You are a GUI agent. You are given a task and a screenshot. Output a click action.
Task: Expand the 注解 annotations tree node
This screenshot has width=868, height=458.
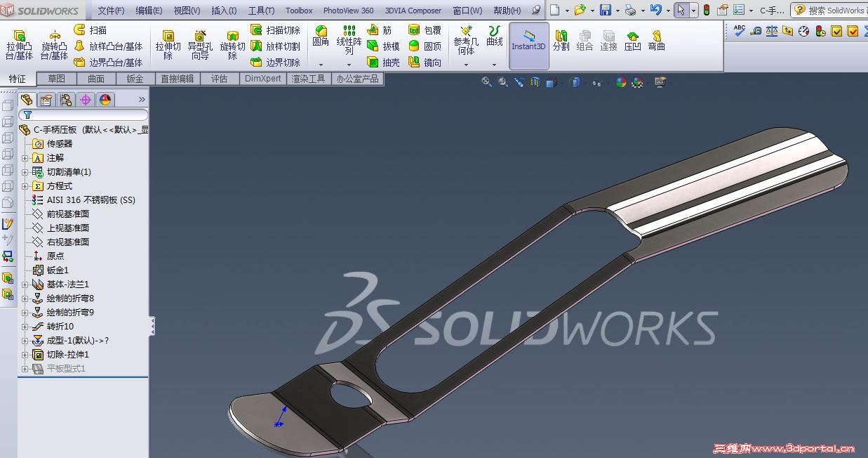click(25, 158)
